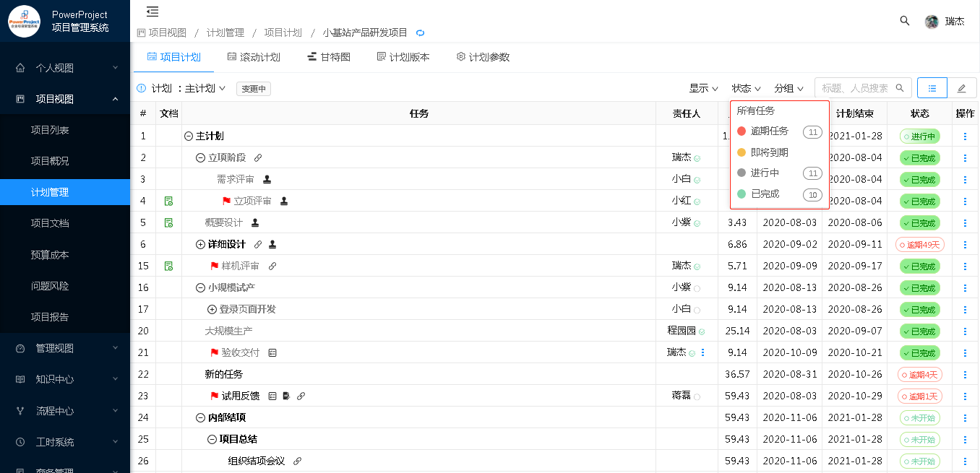This screenshot has height=473, width=980.
Task: Expand the 详细设计 task node
Action: (x=200, y=244)
